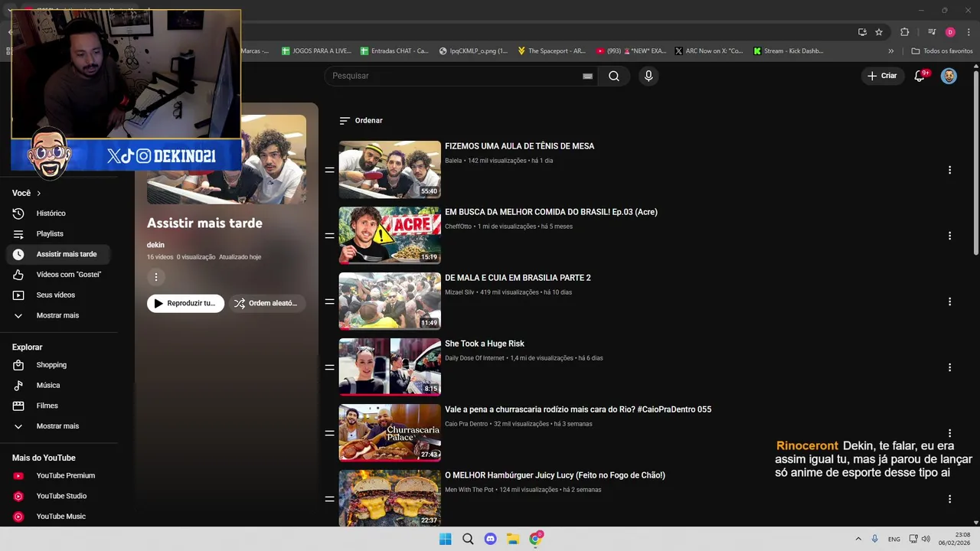Bookmark this page with the star icon
The width and height of the screenshot is (980, 551).
[x=879, y=32]
